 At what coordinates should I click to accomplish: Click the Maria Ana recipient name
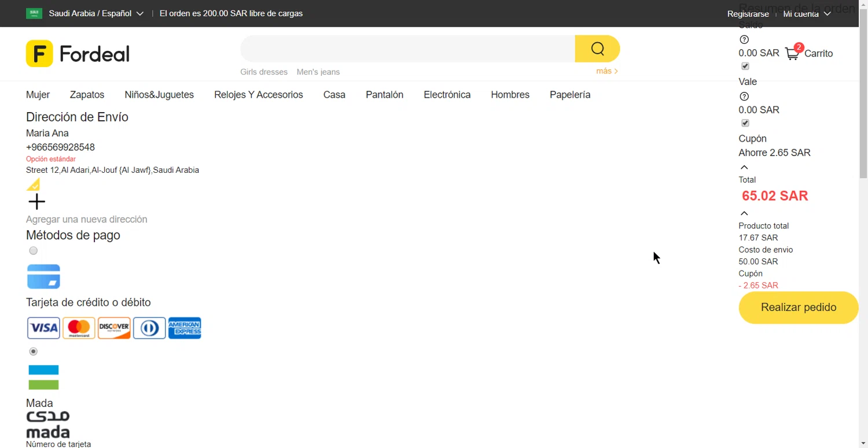[47, 134]
